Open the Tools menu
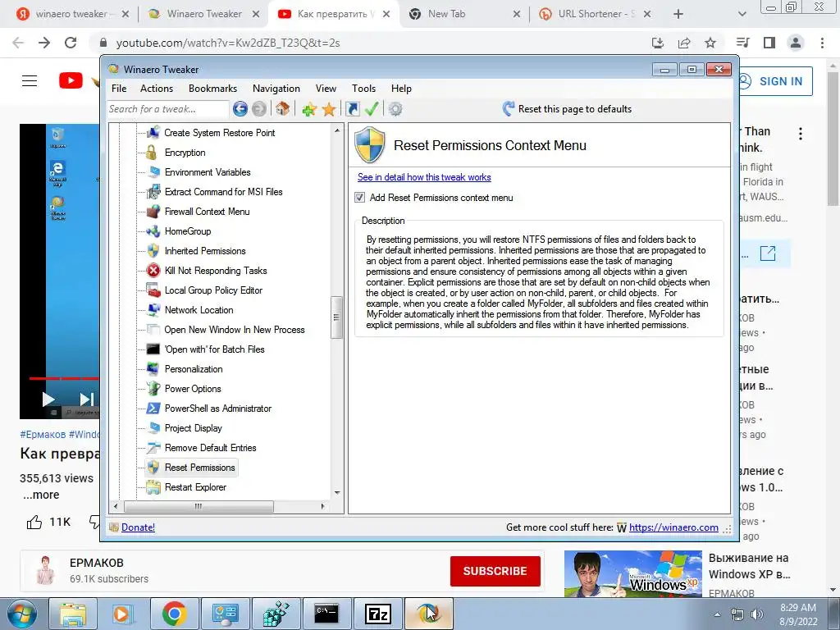Image resolution: width=840 pixels, height=630 pixels. [363, 89]
